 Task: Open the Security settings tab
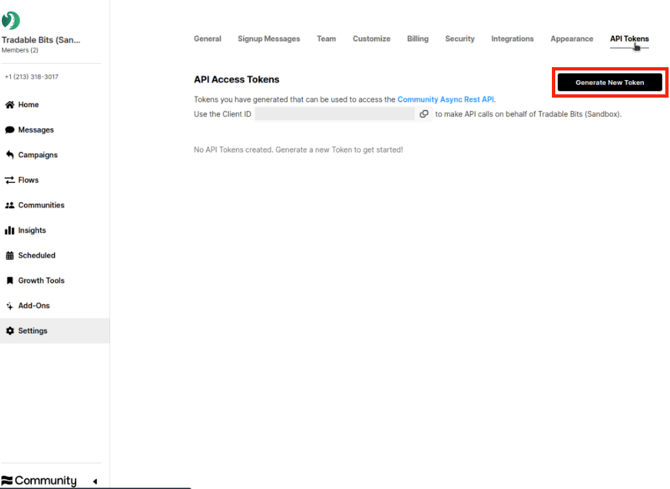(x=459, y=39)
